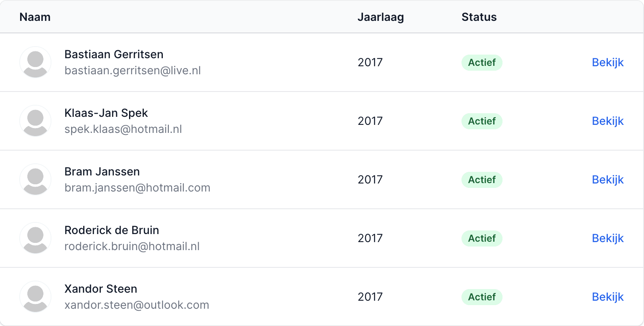View Xandor Steen via Bekijk link

click(607, 297)
